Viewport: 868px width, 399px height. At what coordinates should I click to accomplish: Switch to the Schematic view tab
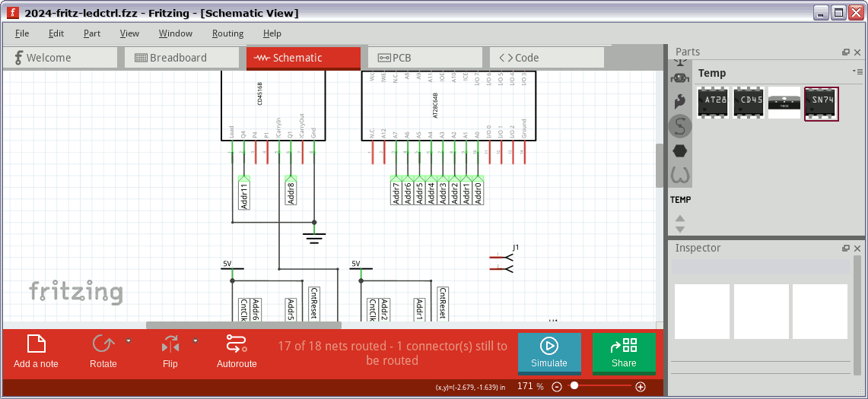[304, 58]
